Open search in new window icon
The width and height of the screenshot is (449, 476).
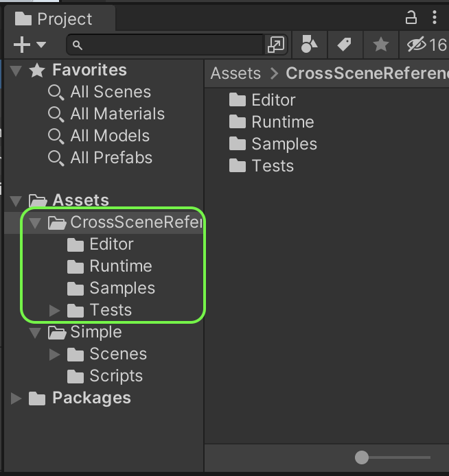pos(275,45)
